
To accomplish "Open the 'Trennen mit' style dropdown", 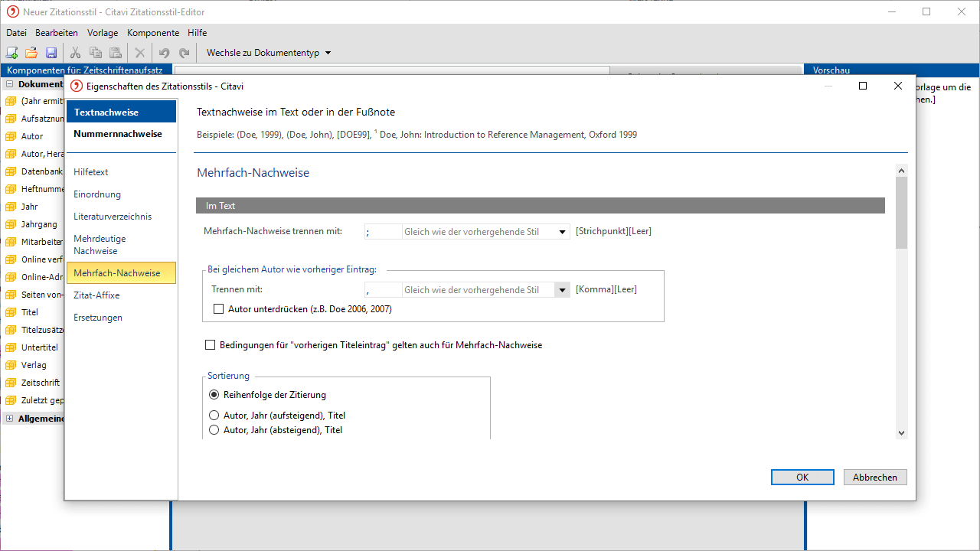I will tap(563, 290).
